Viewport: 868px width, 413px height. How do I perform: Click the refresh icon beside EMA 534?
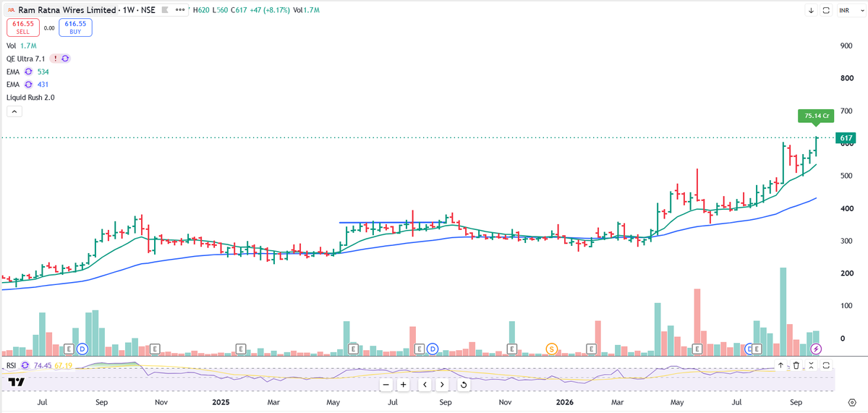pos(29,72)
